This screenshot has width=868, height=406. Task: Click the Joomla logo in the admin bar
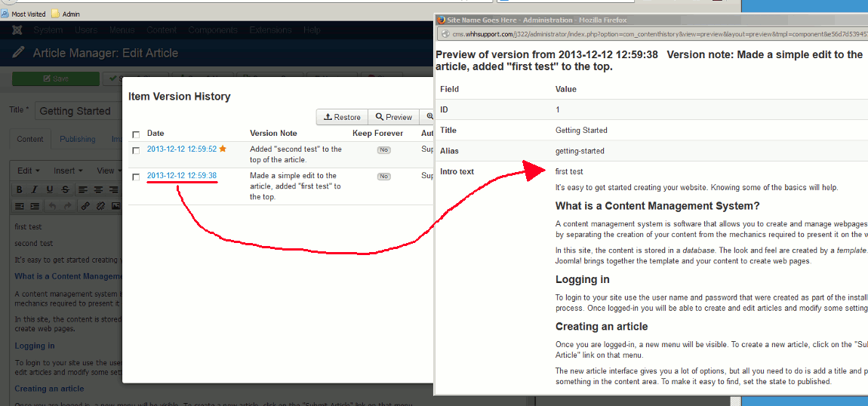click(17, 30)
